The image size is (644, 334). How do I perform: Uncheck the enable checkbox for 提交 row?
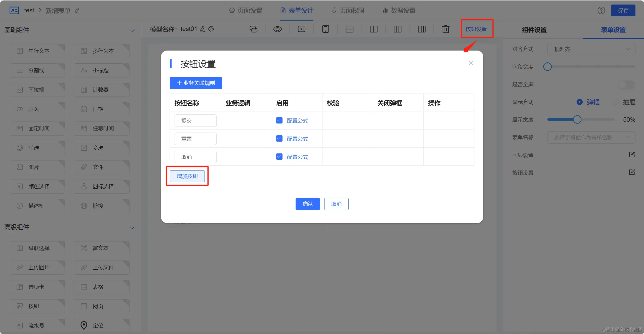point(279,120)
